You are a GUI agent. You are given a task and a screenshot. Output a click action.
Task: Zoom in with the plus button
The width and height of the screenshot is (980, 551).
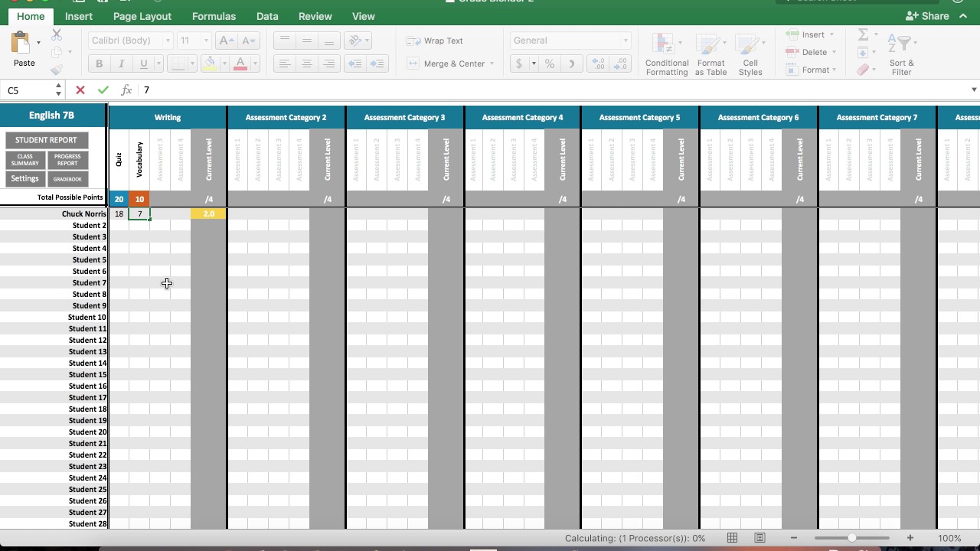(910, 538)
